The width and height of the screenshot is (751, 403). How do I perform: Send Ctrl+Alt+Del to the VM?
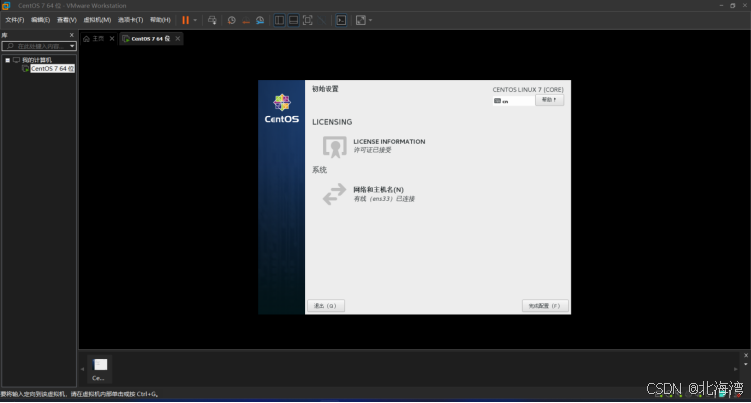(212, 20)
